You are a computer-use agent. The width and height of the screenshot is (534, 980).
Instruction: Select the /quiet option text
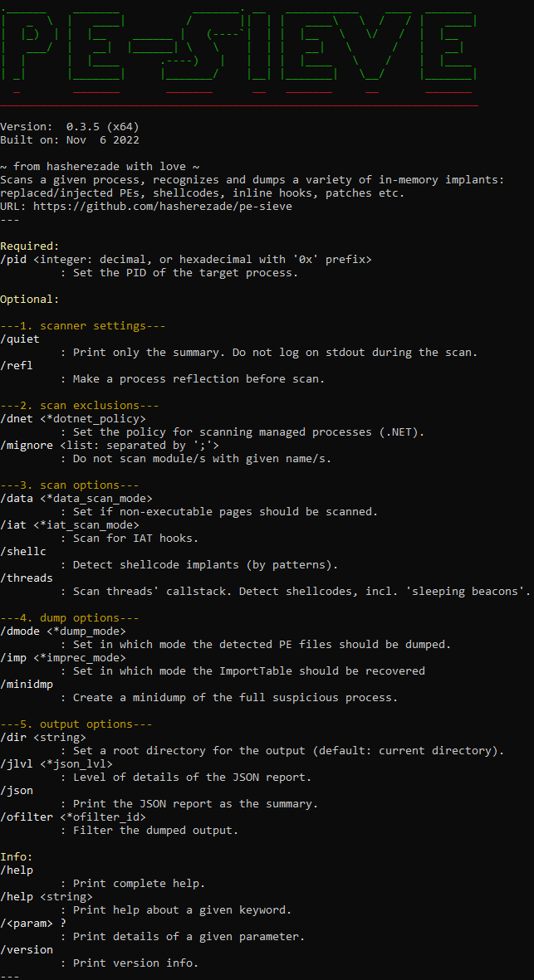(x=20, y=339)
